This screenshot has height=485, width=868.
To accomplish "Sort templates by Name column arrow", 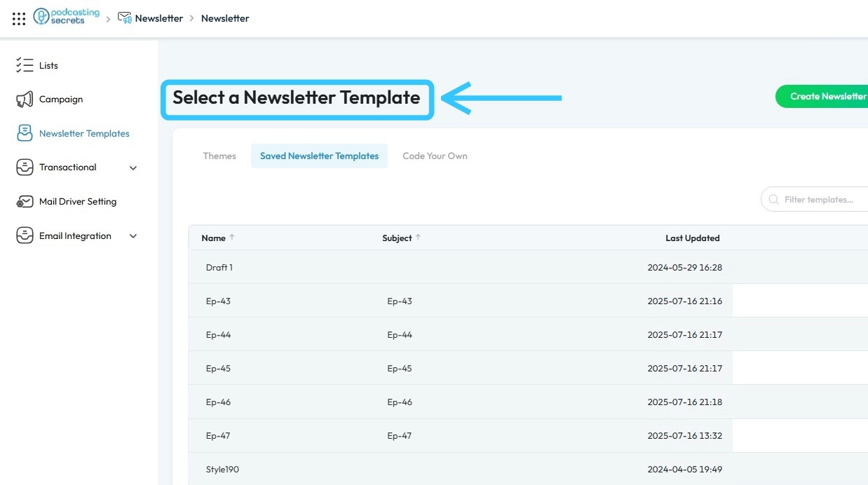I will tap(232, 238).
